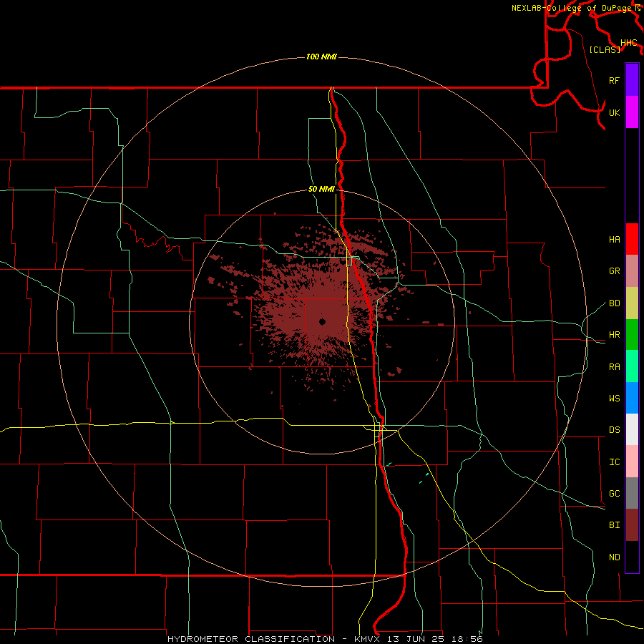
Task: Click the [CLAS] units label
Action: click(605, 49)
